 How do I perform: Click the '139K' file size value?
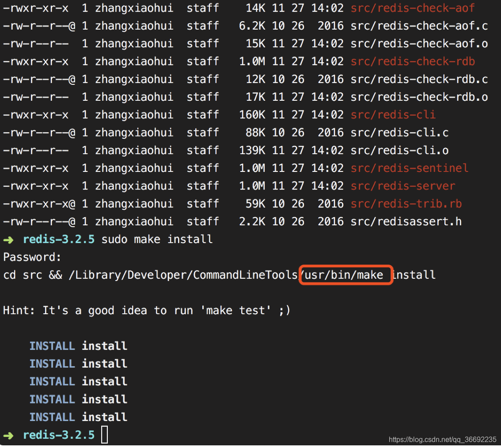tap(252, 151)
